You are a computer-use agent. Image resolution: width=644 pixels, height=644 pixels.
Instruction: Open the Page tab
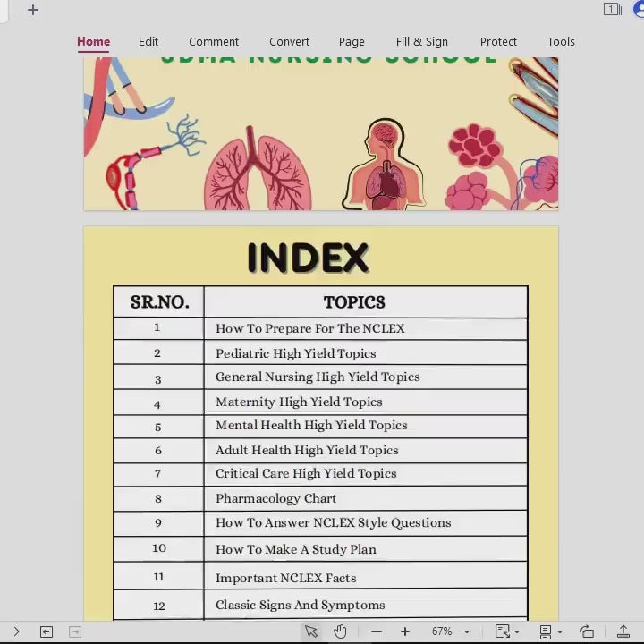pos(352,41)
